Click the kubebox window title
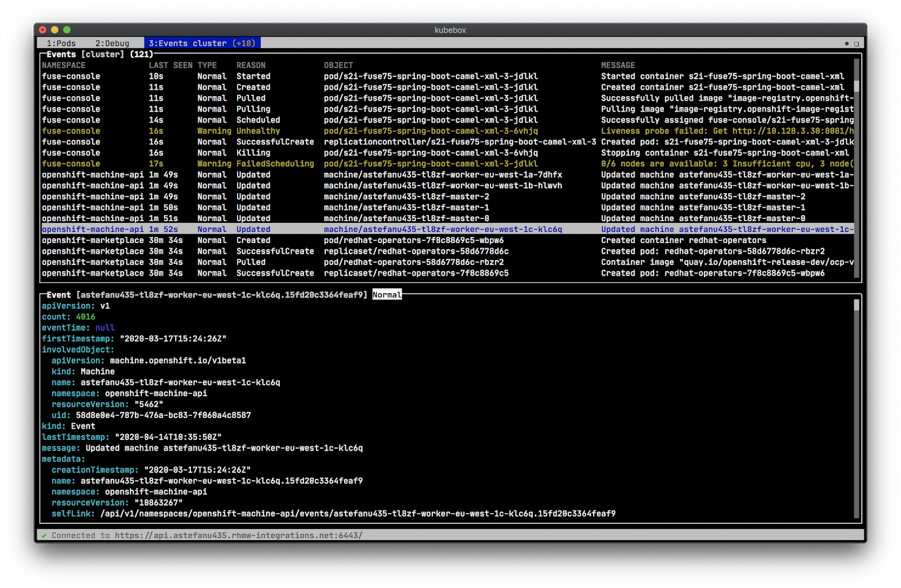Image resolution: width=901 pixels, height=588 pixels. click(450, 30)
